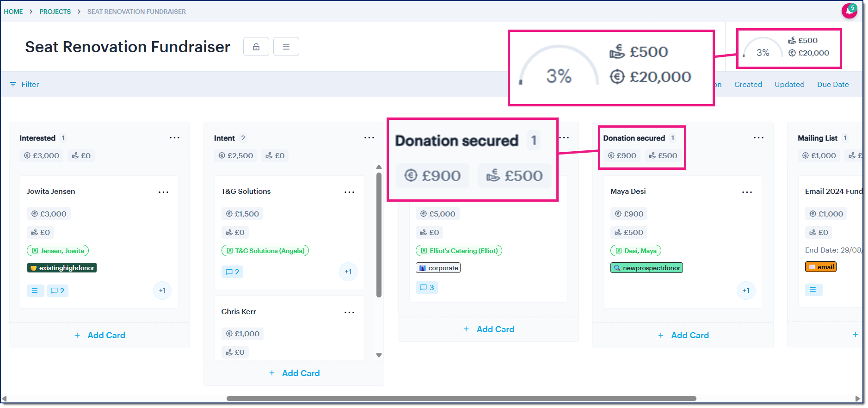
Task: Click the plus icon in Mailing List column
Action: tap(856, 334)
